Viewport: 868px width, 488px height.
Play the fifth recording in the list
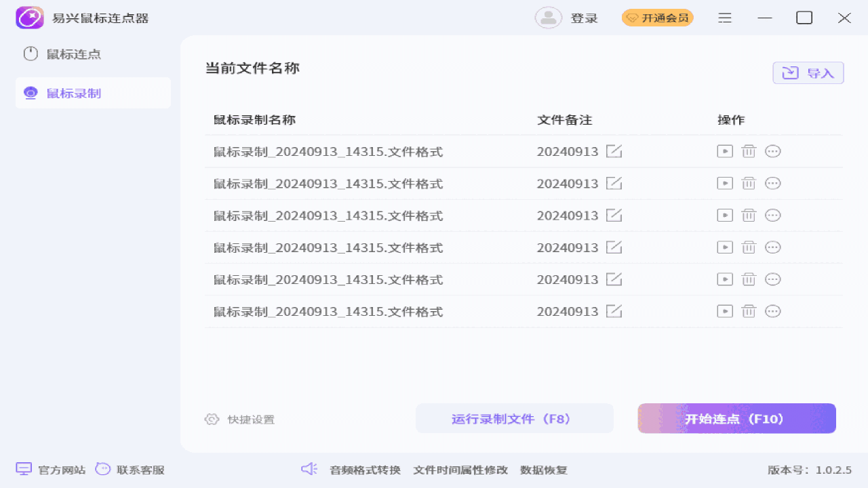[x=725, y=279]
